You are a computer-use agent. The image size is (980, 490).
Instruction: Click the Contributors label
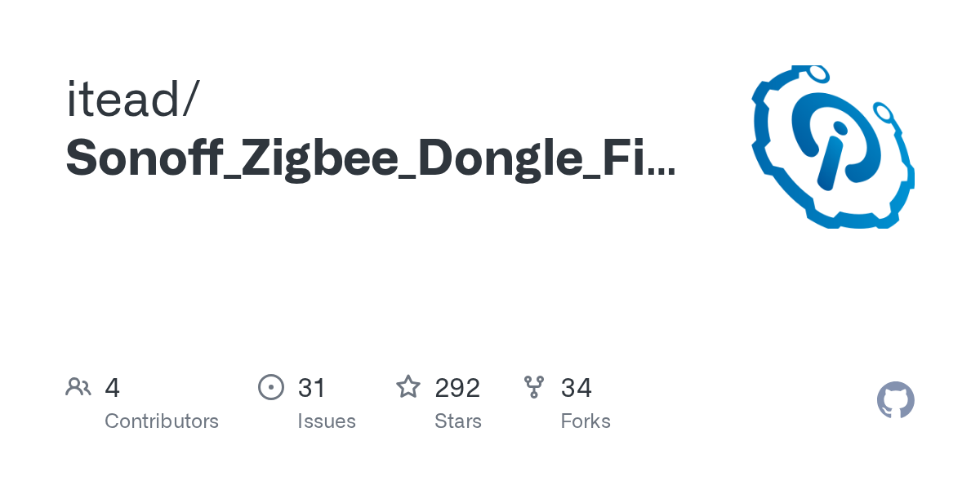click(162, 421)
